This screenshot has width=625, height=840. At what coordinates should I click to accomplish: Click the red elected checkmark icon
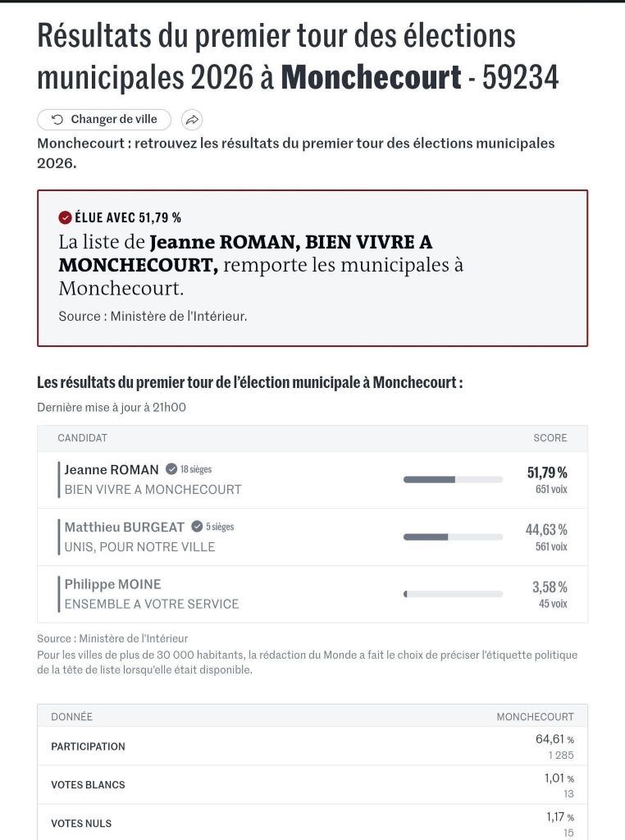pos(65,217)
